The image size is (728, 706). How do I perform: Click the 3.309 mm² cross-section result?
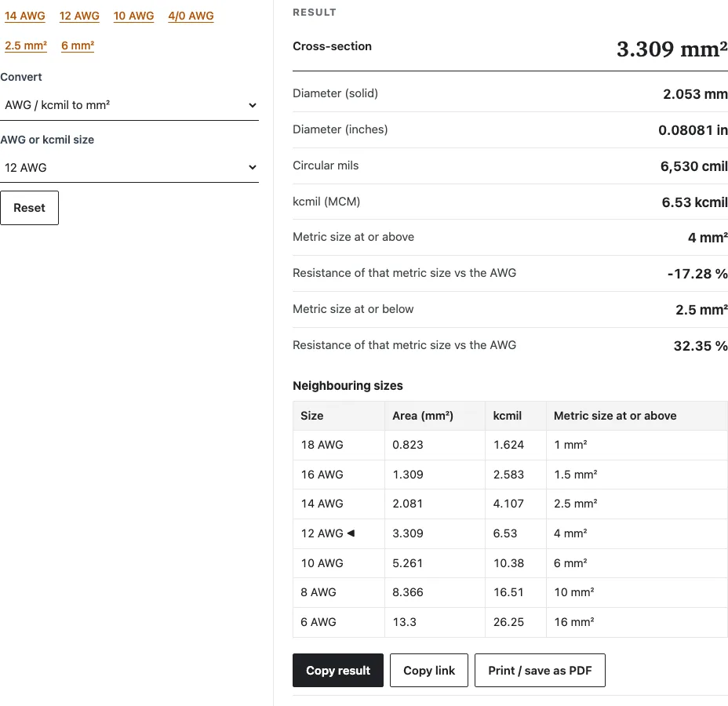672,49
